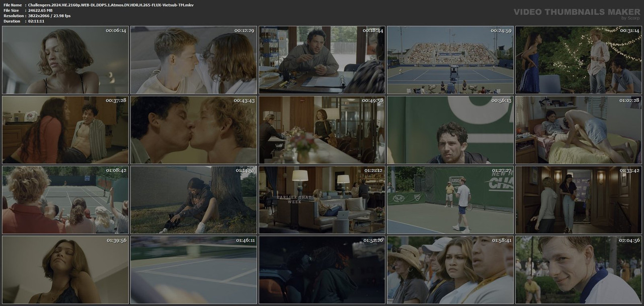Click the thumbnail at 01:39:56
The image size is (644, 306).
click(65, 270)
